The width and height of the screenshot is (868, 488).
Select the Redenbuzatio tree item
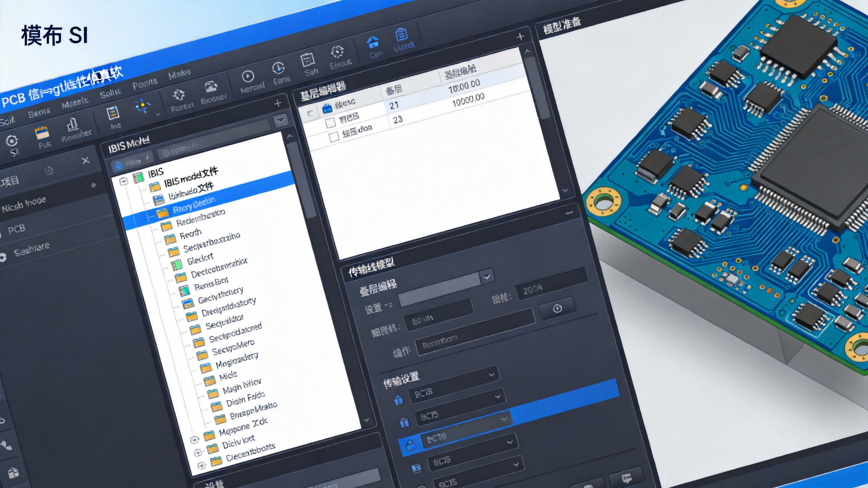point(201,218)
